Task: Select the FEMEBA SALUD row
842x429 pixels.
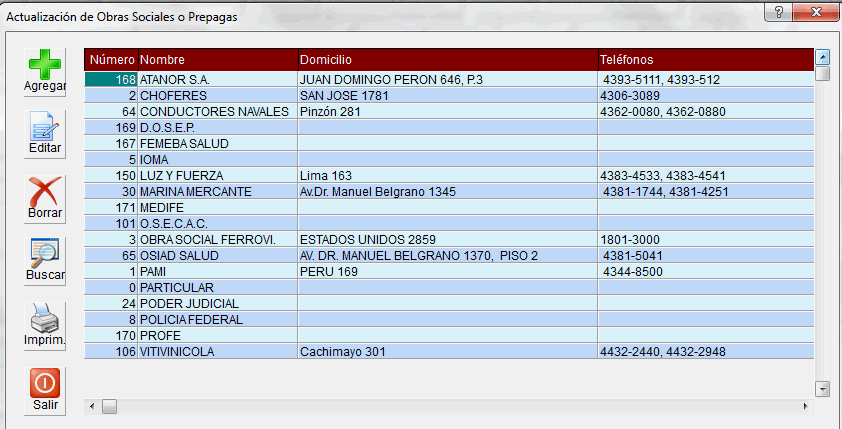Action: point(449,144)
